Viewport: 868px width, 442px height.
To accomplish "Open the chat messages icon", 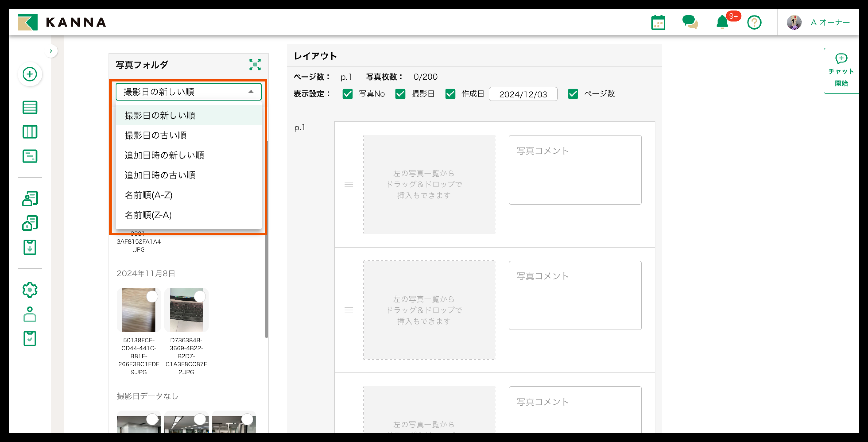I will coord(690,23).
